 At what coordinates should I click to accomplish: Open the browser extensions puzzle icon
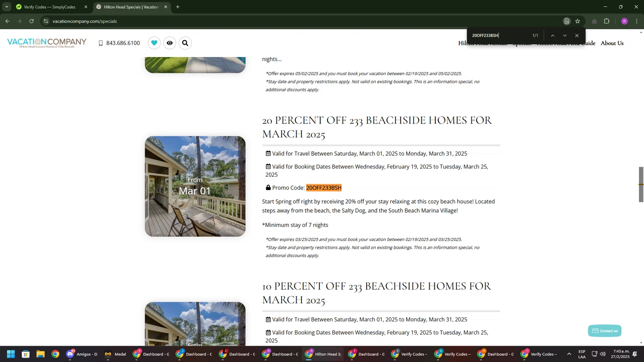pyautogui.click(x=607, y=21)
